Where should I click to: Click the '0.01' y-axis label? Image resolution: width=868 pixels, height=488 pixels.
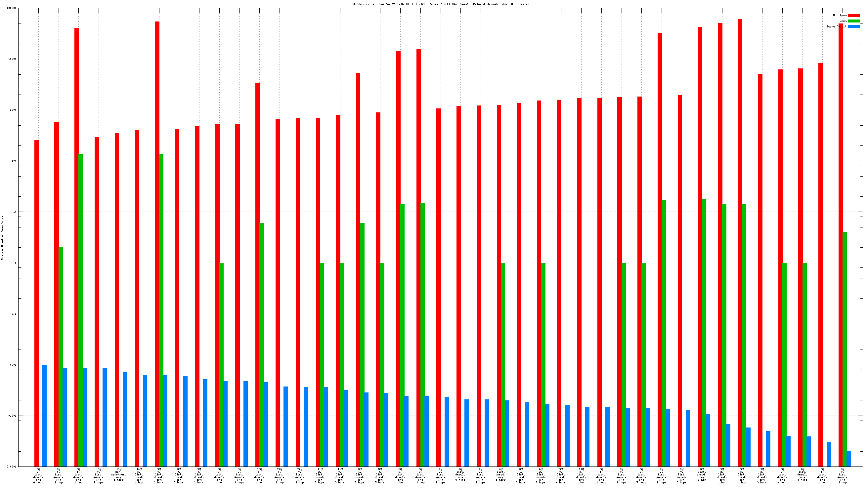pyautogui.click(x=13, y=365)
